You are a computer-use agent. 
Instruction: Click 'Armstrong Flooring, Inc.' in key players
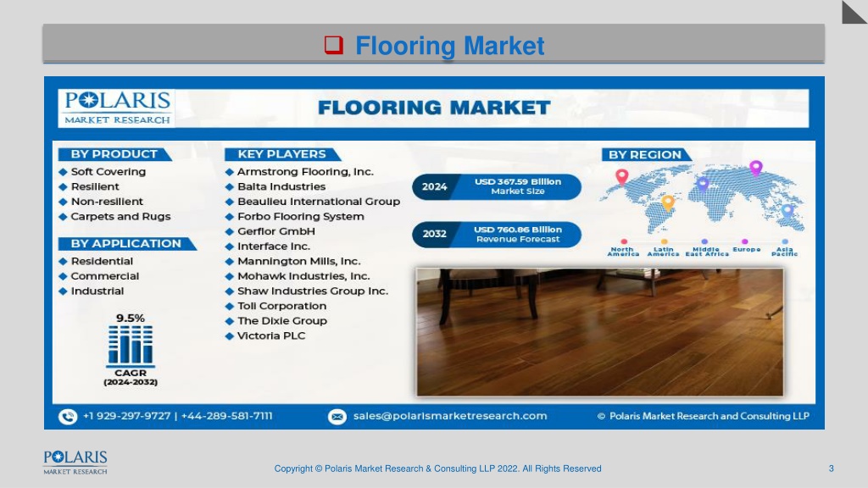point(305,172)
